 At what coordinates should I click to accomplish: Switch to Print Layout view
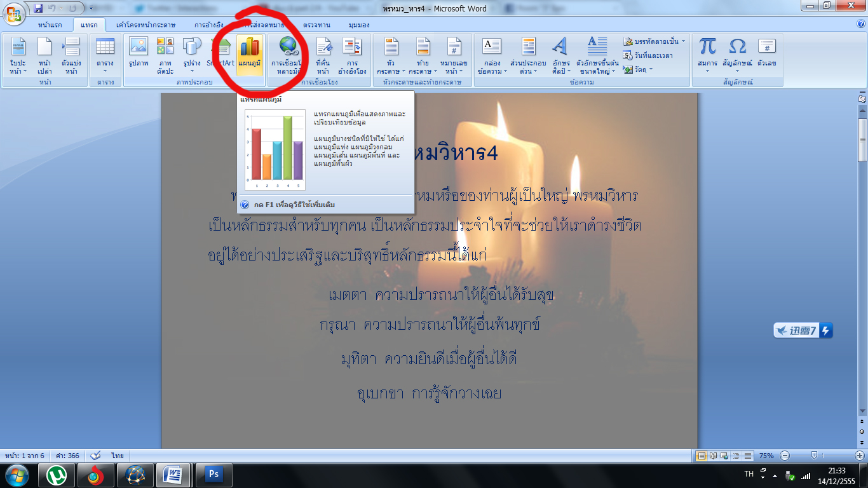(x=702, y=456)
